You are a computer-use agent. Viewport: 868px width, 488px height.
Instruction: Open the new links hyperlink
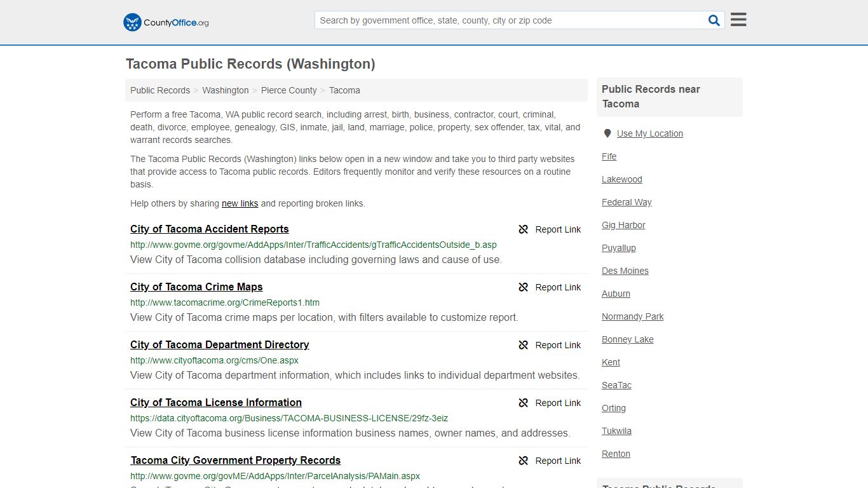[240, 203]
